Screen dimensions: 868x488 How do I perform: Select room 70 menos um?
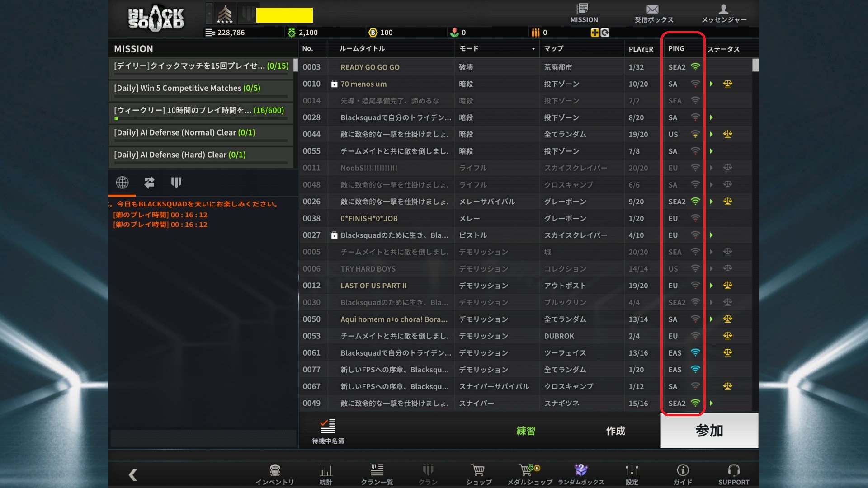click(x=525, y=84)
